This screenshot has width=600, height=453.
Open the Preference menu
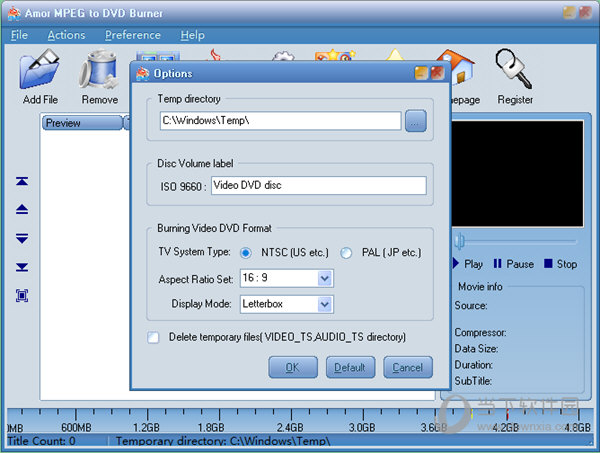[133, 35]
